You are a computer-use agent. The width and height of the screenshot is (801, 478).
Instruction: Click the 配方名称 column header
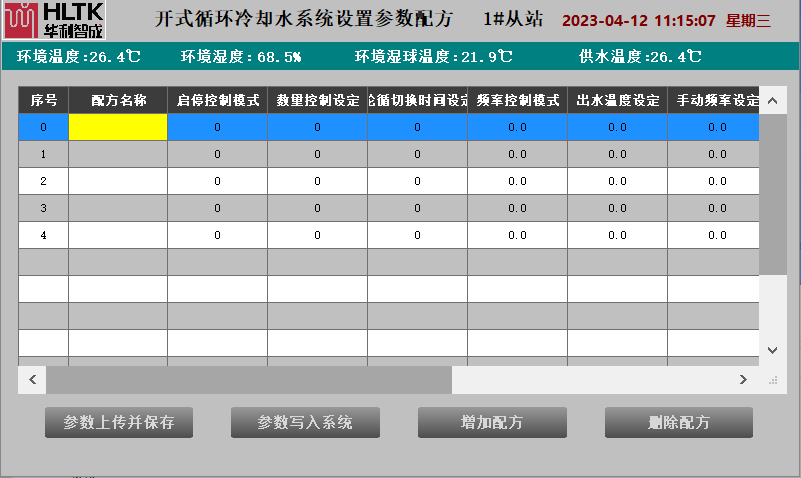coord(118,100)
